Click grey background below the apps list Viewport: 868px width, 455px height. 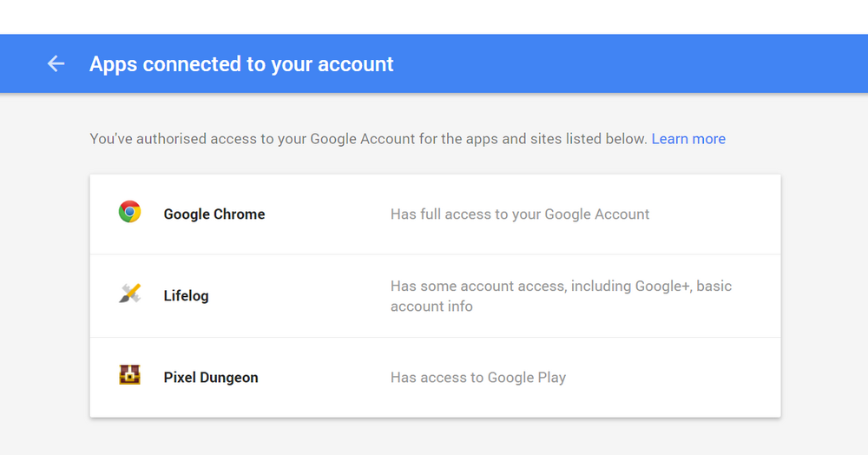[434, 437]
